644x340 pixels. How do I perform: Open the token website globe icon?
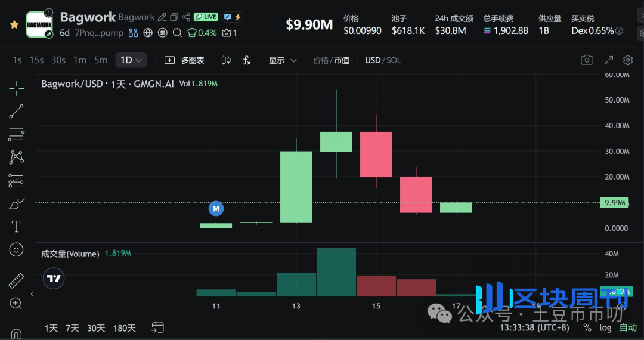tap(148, 33)
